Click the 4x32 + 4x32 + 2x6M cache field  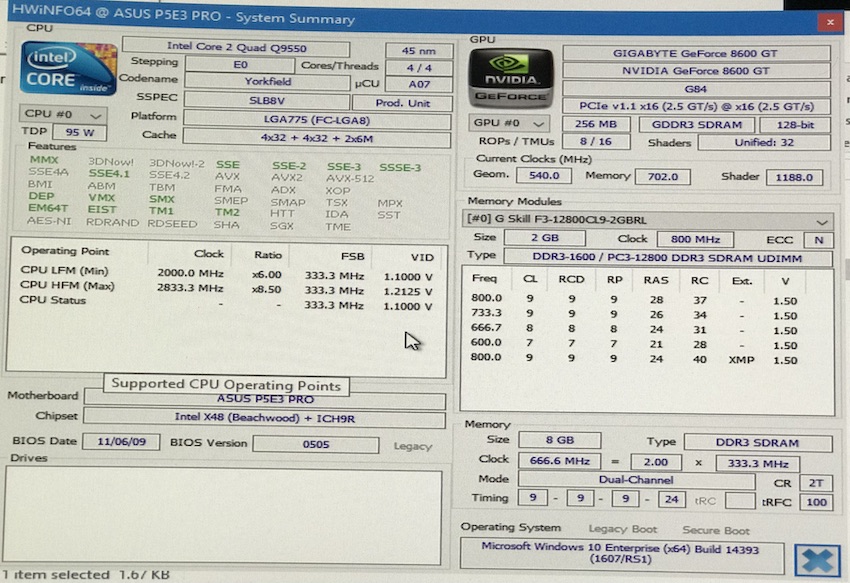317,138
